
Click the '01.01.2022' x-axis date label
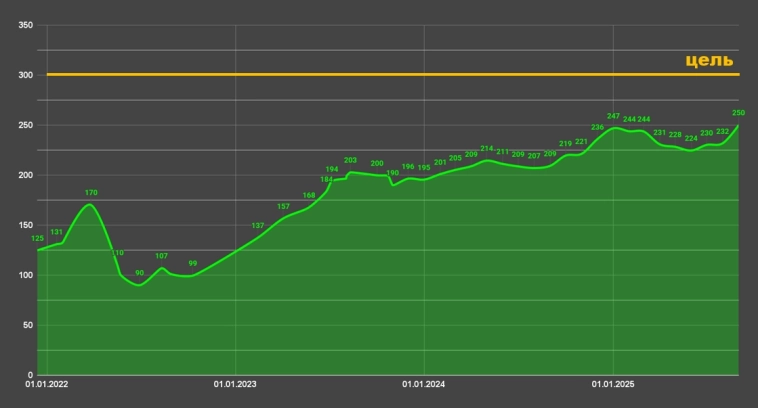tap(46, 384)
